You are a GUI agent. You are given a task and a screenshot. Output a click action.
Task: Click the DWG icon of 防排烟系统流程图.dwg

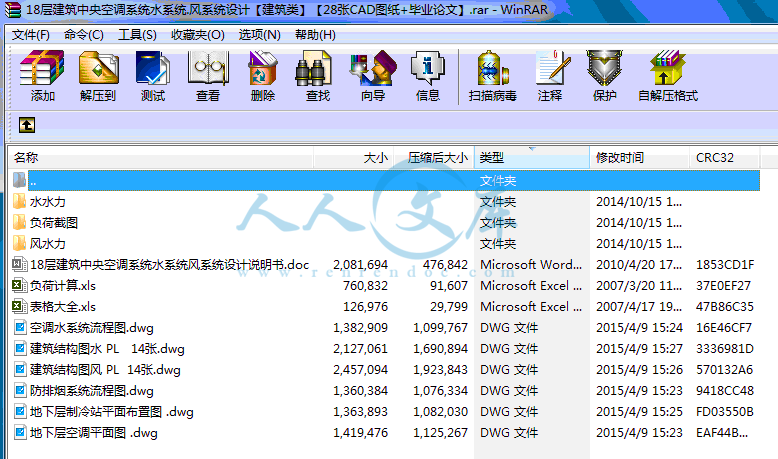point(20,391)
